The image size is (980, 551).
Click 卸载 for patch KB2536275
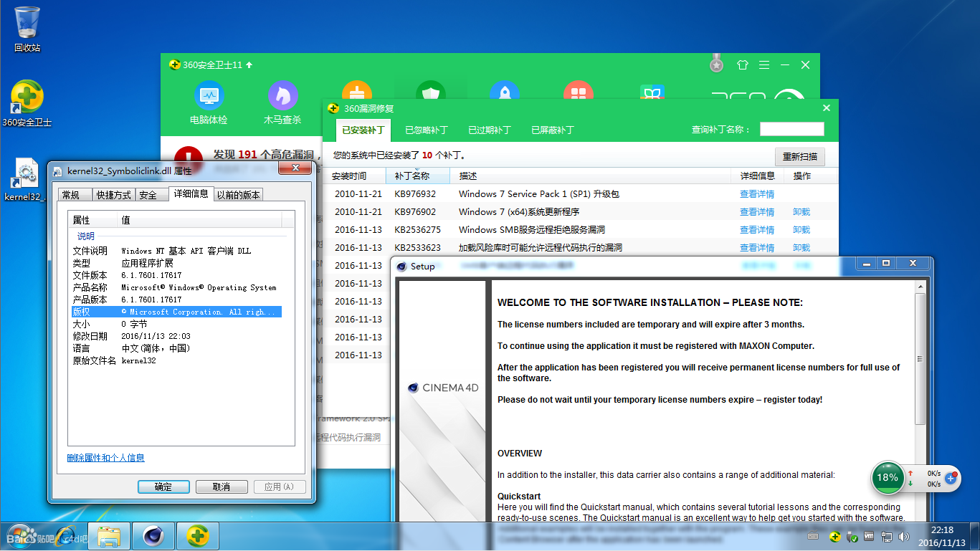pos(801,230)
